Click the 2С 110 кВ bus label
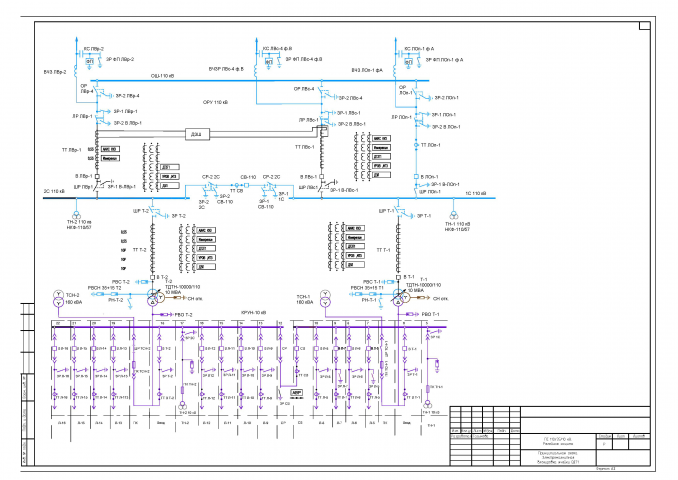678x480 pixels. coord(54,191)
